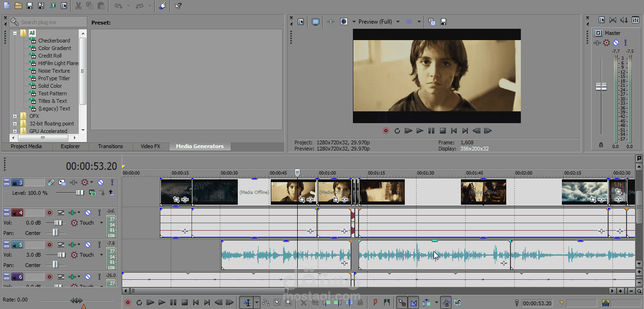This screenshot has height=309, width=644.
Task: Click the timeline cursor marker on the ruler
Action: (x=297, y=173)
